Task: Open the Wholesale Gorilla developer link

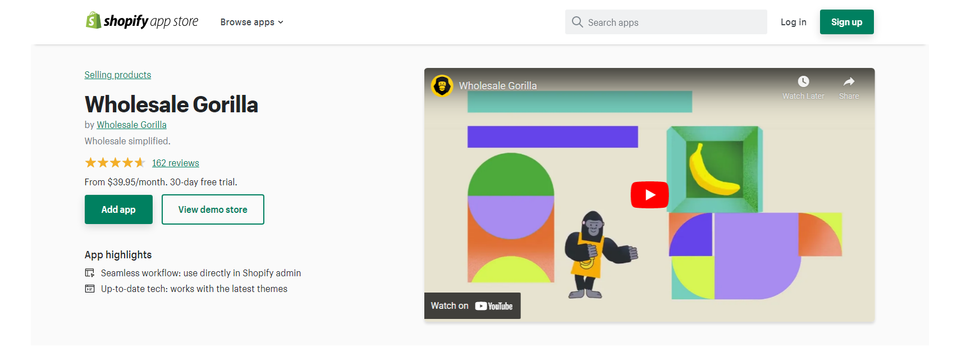Action: (x=131, y=125)
